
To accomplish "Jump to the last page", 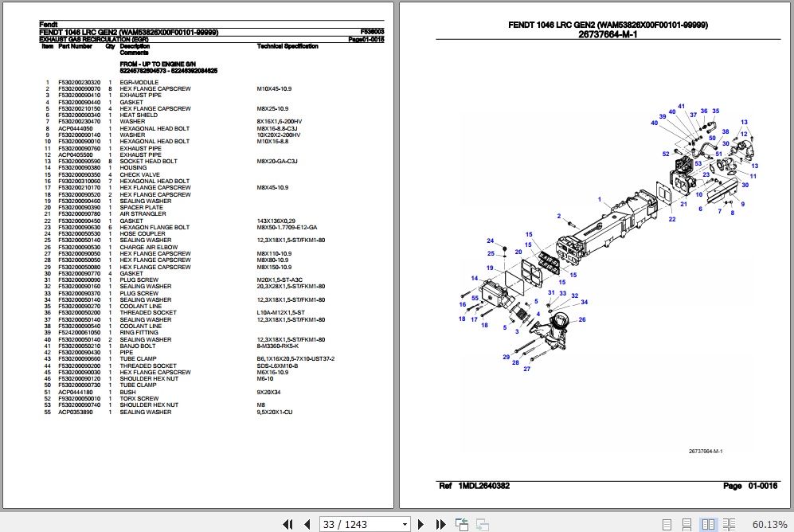I will pyautogui.click(x=440, y=524).
